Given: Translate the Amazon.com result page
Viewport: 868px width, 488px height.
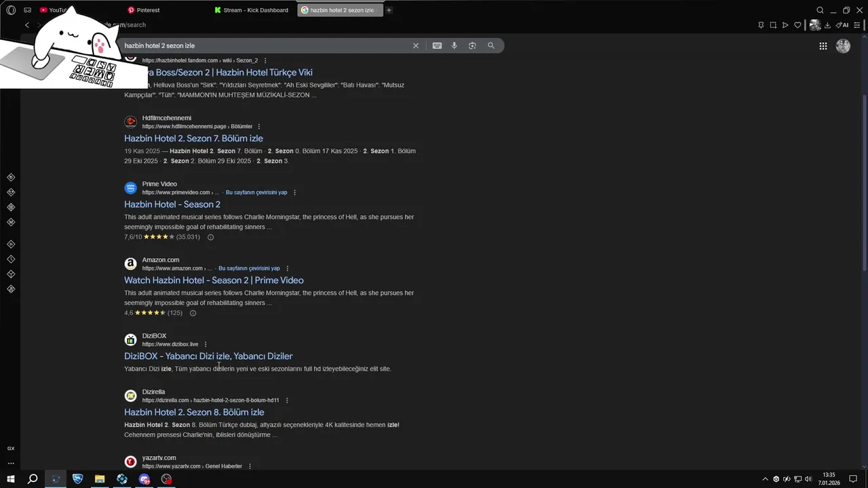Looking at the screenshot, I should tap(249, 268).
